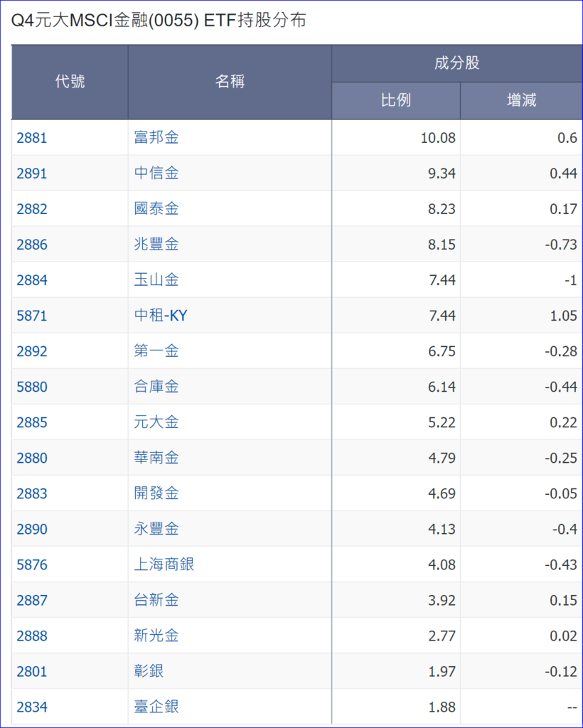Open stock code link 5880
Screen dimensions: 583x728
point(32,387)
